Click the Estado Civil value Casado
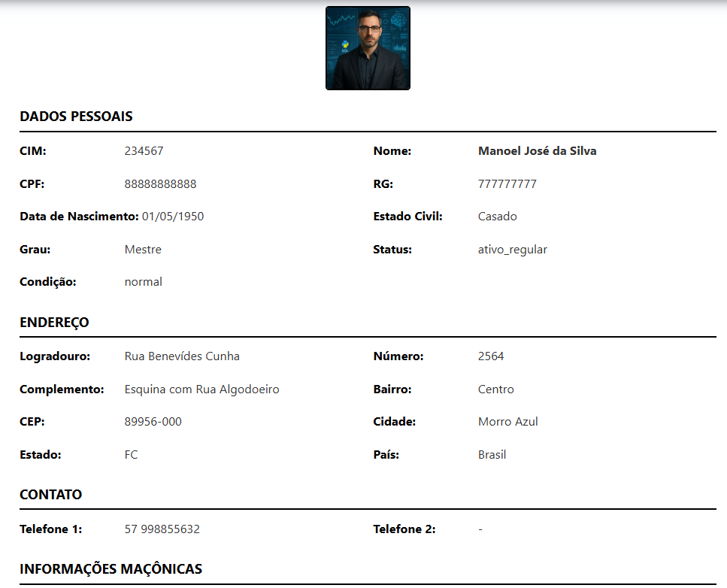The image size is (727, 588). coord(497,217)
